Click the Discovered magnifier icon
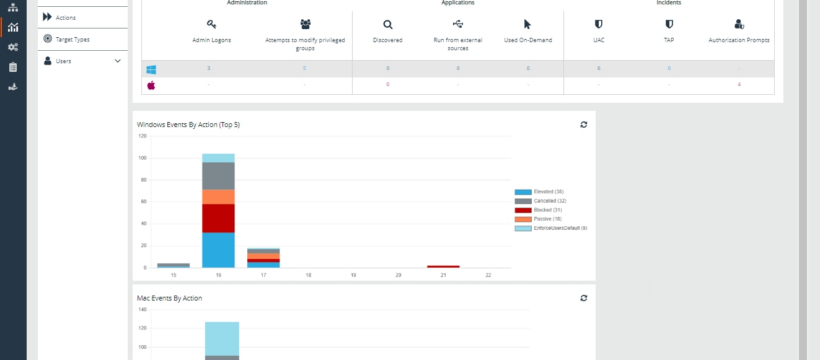820x360 pixels. click(388, 24)
